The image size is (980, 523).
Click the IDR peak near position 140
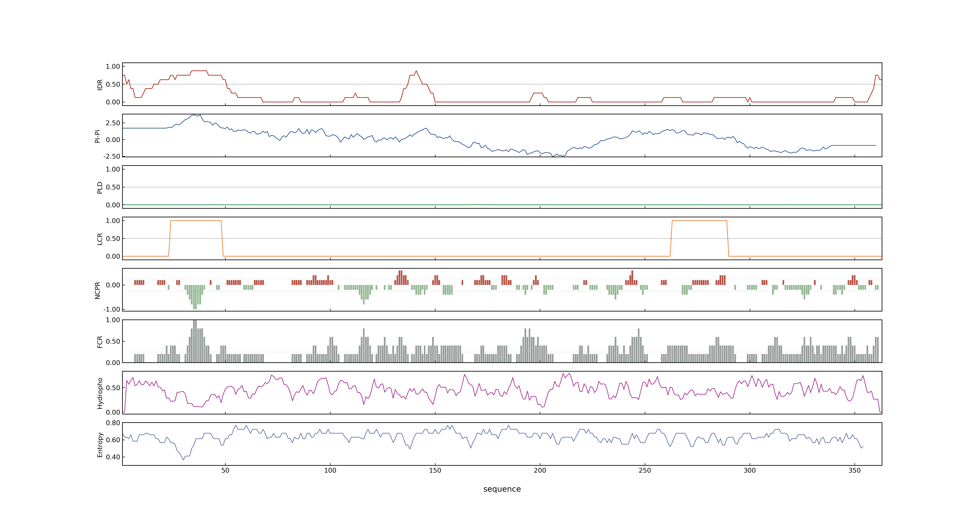[x=416, y=71]
